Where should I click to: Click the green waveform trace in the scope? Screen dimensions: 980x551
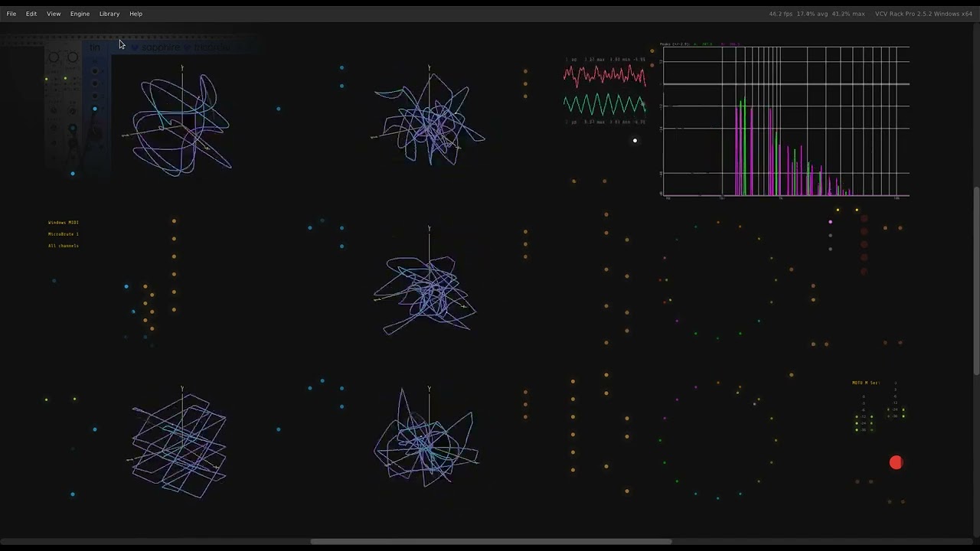click(605, 104)
